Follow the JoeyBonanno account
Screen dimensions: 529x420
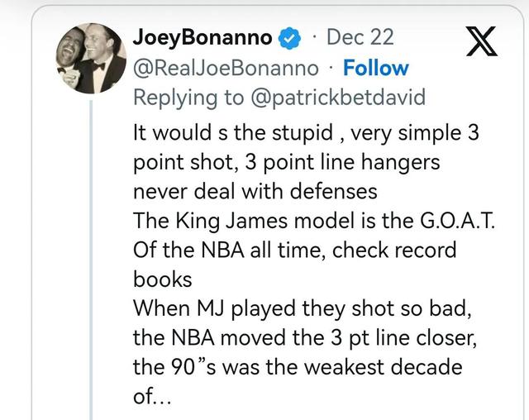click(x=375, y=68)
